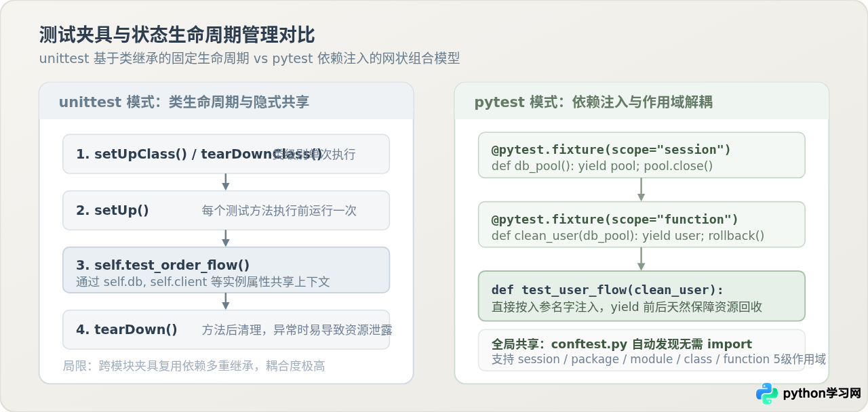Click the 'def clean_user(db_pool): yield user; rollback()' line
Screen dimensions: 868x412
point(628,236)
